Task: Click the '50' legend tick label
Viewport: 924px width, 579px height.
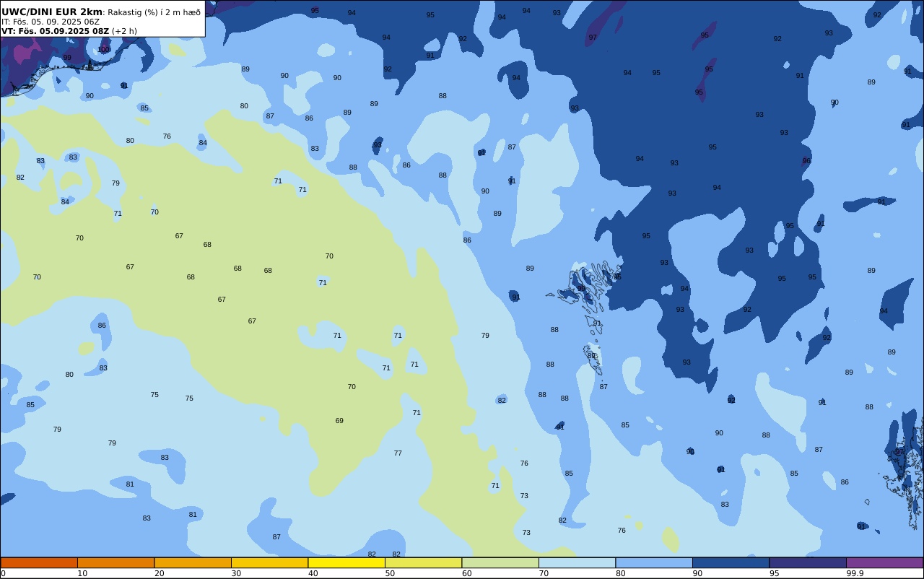Action: click(x=390, y=573)
